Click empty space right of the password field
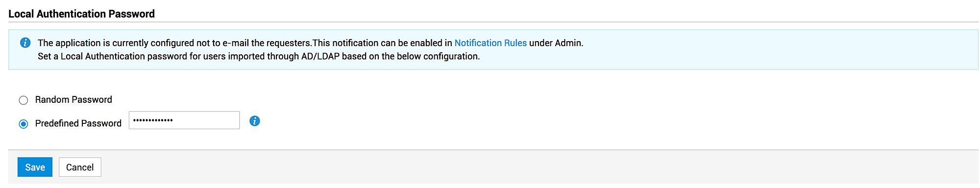Image resolution: width=980 pixels, height=188 pixels. [x=588, y=121]
